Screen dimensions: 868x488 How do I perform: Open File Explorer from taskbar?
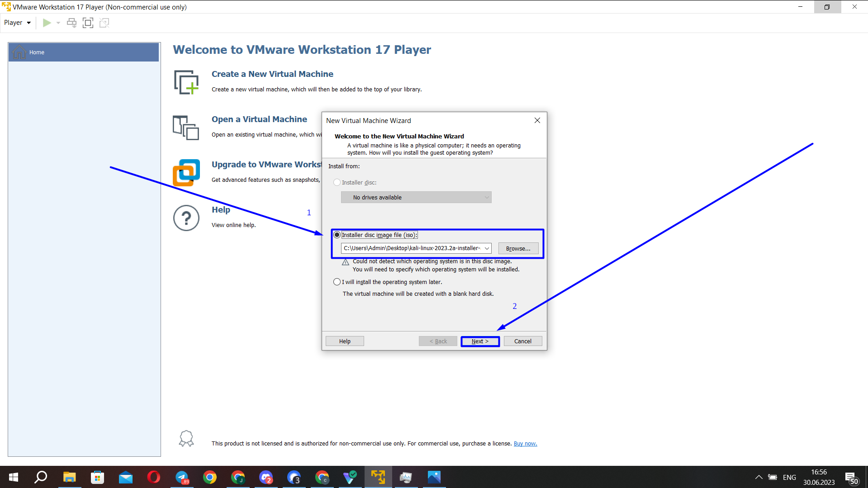(x=69, y=477)
